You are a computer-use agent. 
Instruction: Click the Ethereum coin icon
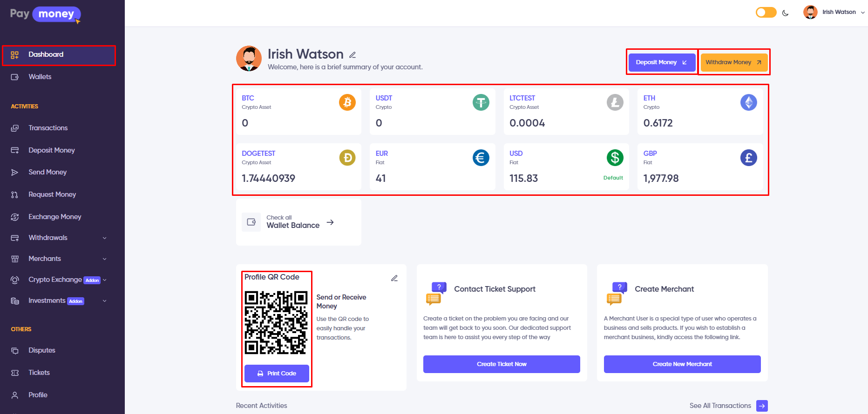(x=748, y=102)
